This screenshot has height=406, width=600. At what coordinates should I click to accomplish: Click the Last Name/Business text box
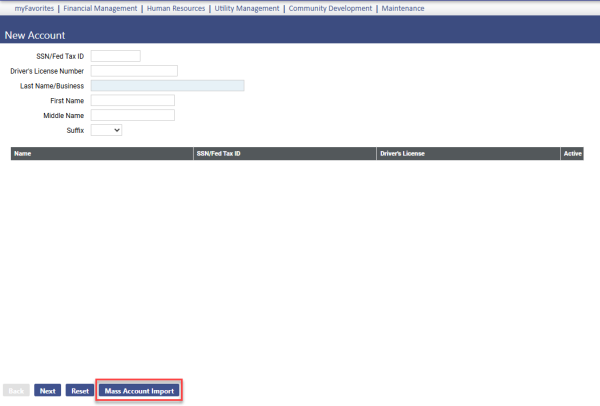[x=167, y=86]
